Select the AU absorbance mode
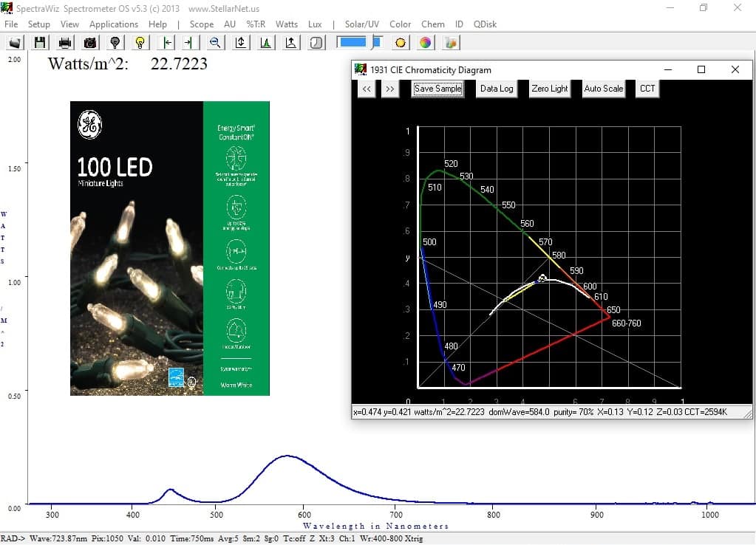The image size is (756, 545). pyautogui.click(x=230, y=24)
